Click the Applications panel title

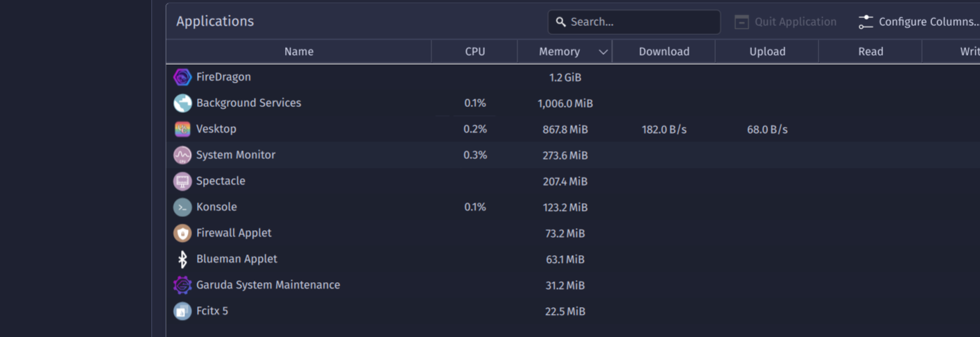(x=215, y=21)
